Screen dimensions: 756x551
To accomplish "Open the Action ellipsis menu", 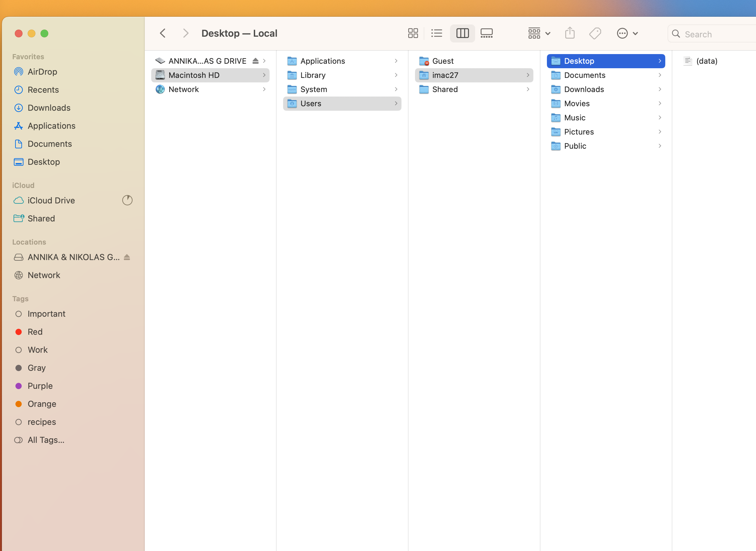I will [x=627, y=33].
